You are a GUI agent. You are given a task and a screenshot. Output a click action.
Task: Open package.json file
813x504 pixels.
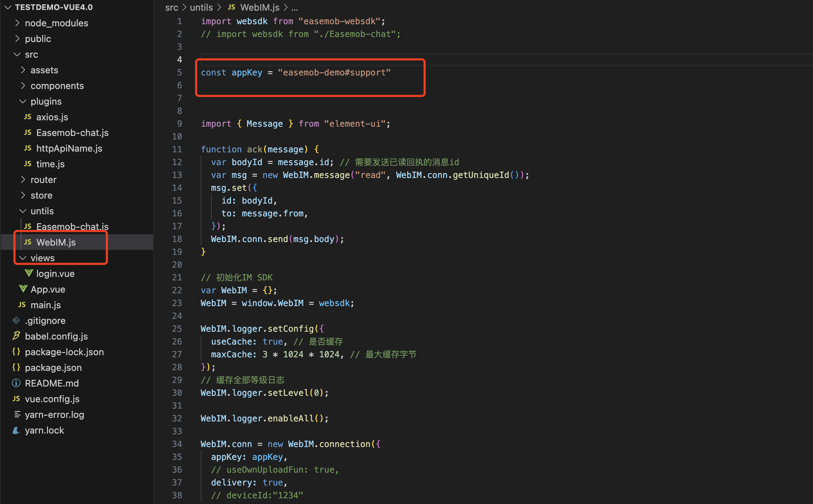pyautogui.click(x=53, y=368)
